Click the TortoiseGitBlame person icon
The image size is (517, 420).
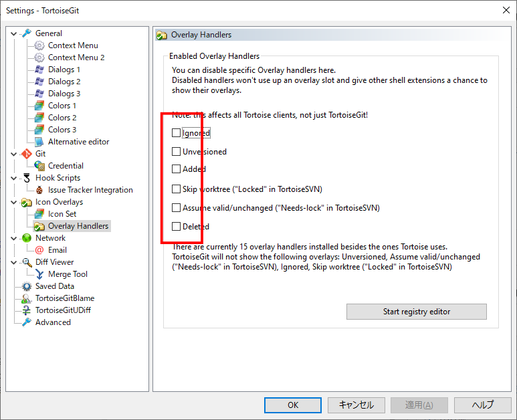tap(27, 298)
